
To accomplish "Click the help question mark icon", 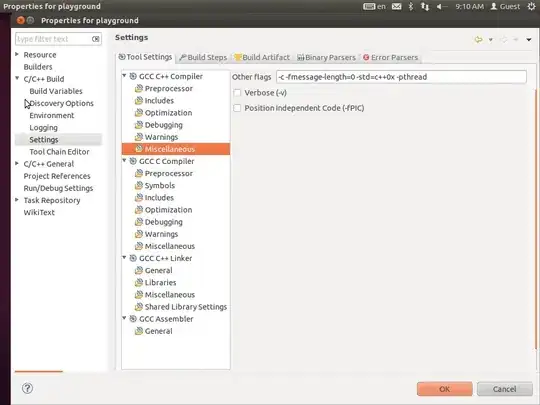I will point(28,388).
